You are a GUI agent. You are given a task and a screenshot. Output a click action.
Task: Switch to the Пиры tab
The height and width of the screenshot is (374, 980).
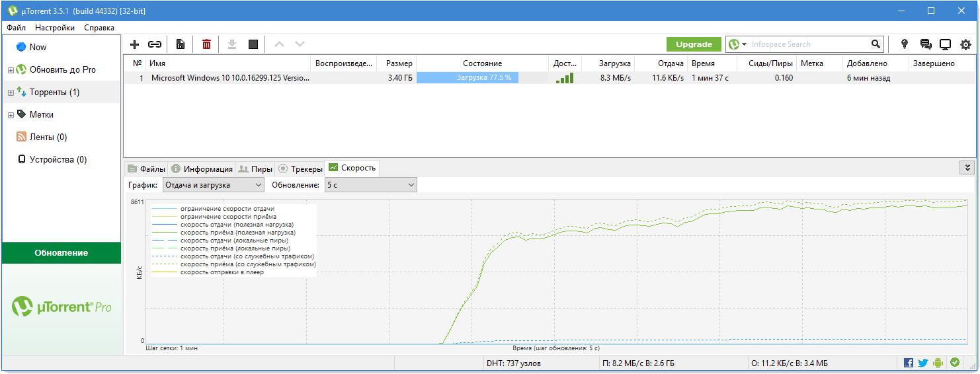coord(255,168)
